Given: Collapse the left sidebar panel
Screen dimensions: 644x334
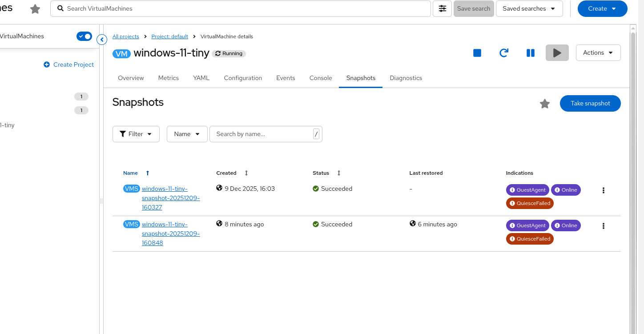Looking at the screenshot, I should [x=102, y=40].
